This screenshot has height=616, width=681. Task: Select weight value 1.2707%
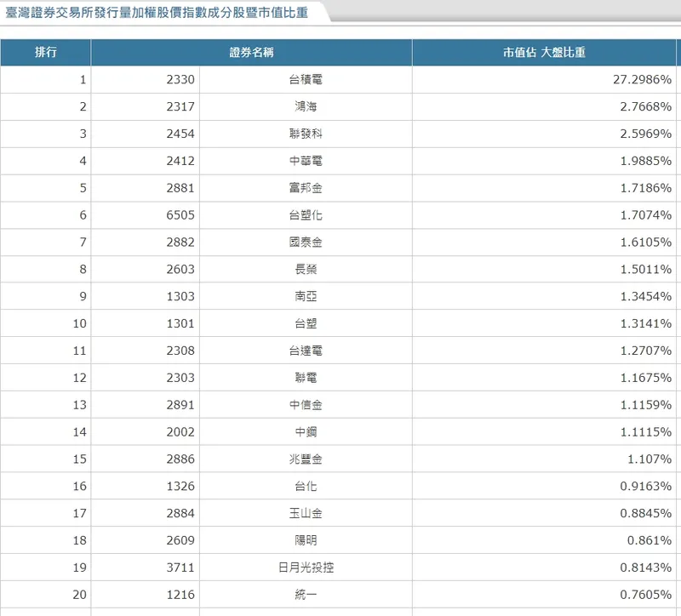tap(645, 351)
